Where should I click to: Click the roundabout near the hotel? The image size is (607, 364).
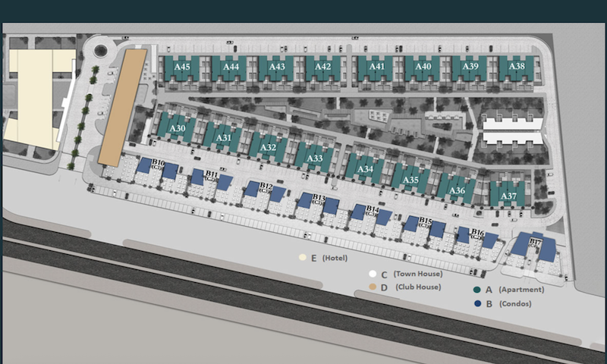[x=99, y=52]
